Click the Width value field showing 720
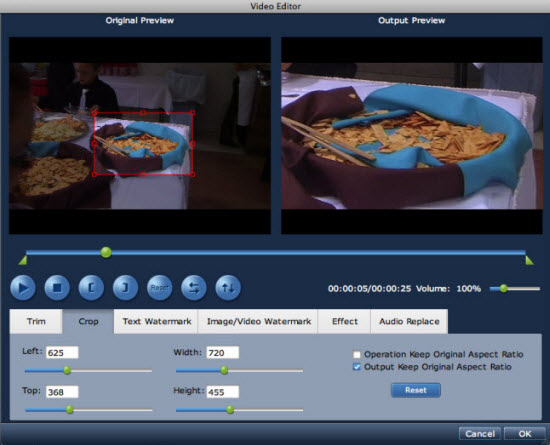This screenshot has height=445, width=550. [223, 352]
